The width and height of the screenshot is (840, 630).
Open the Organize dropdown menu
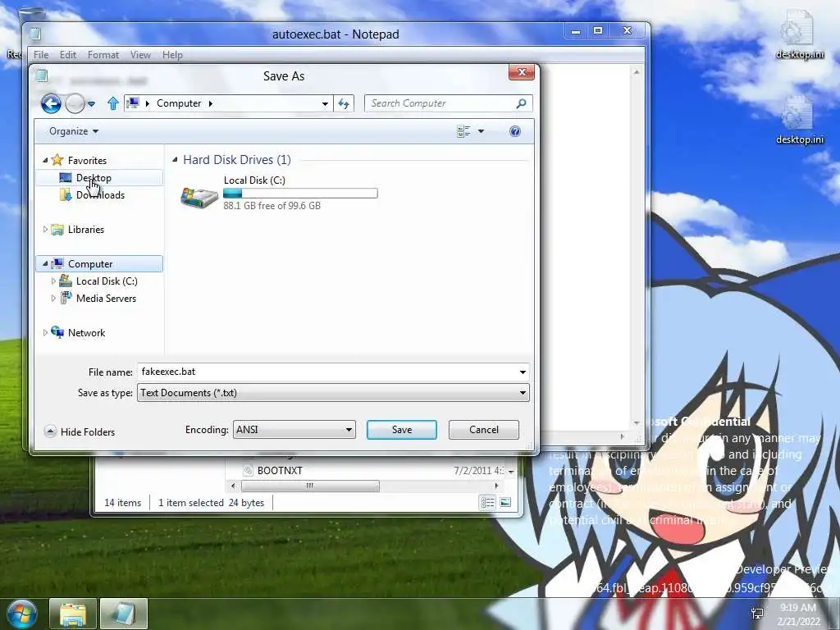tap(73, 131)
